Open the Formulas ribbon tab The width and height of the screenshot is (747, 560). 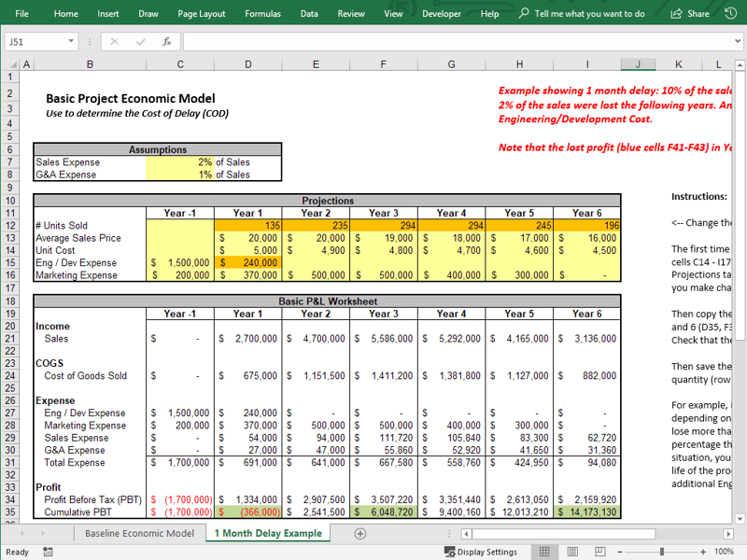pos(263,14)
